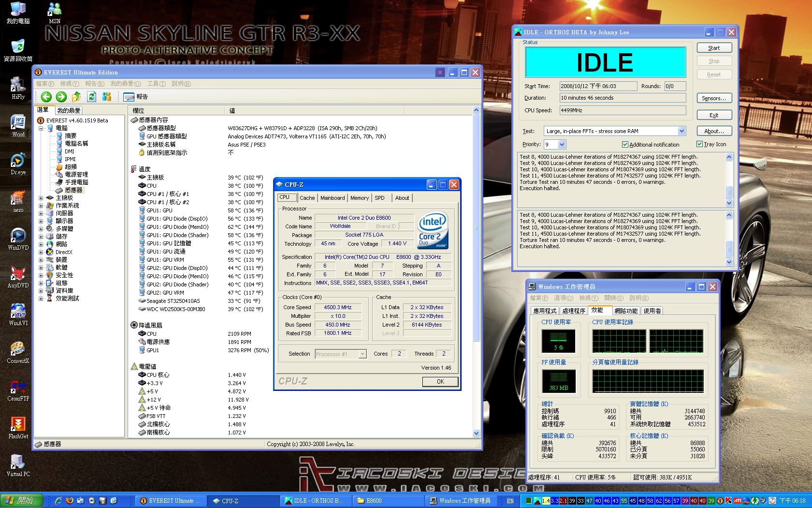Open the 報告 report button in EVEREST toolbar

pos(136,97)
